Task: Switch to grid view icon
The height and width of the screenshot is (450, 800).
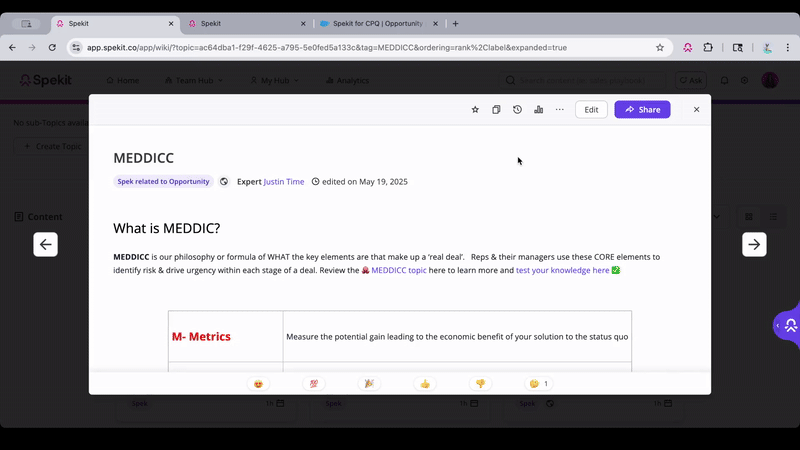Action: click(748, 217)
